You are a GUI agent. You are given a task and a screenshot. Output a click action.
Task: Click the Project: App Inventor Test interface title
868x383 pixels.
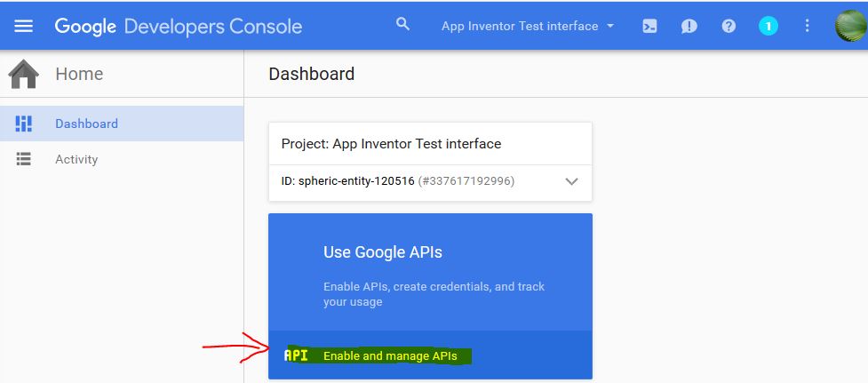(392, 144)
